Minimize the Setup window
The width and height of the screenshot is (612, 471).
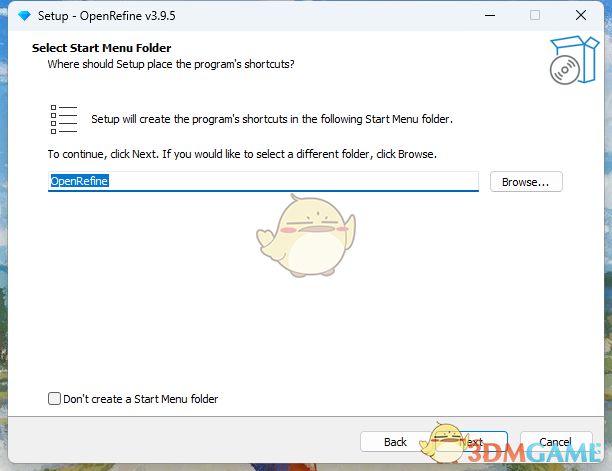(490, 16)
